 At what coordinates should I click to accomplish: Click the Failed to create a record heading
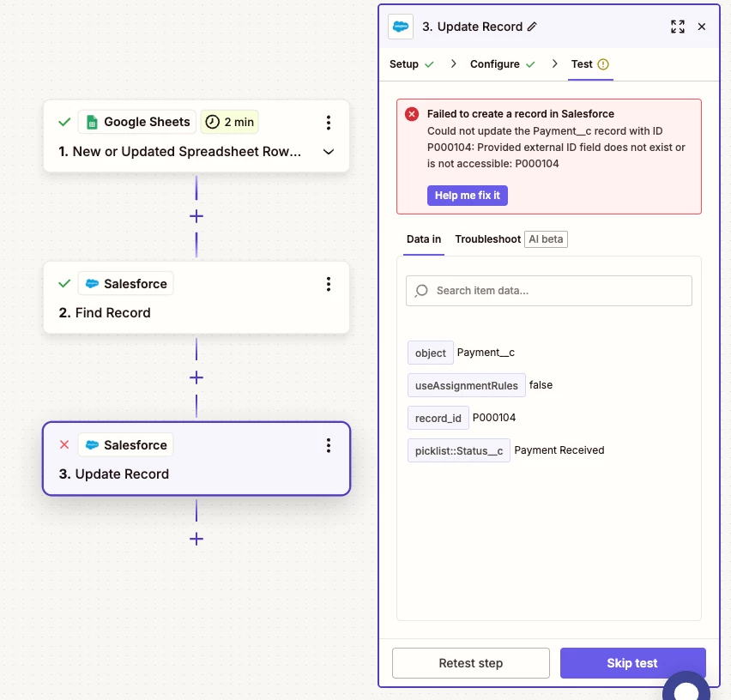pyautogui.click(x=520, y=114)
